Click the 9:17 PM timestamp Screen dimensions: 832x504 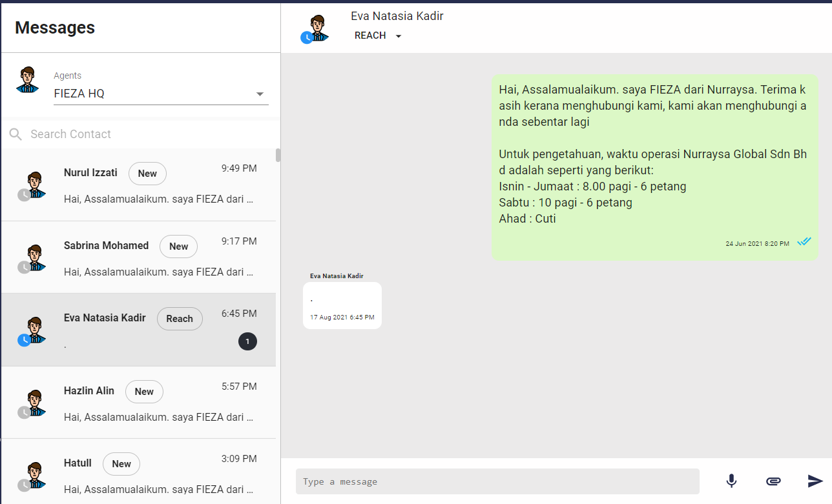pyautogui.click(x=239, y=241)
